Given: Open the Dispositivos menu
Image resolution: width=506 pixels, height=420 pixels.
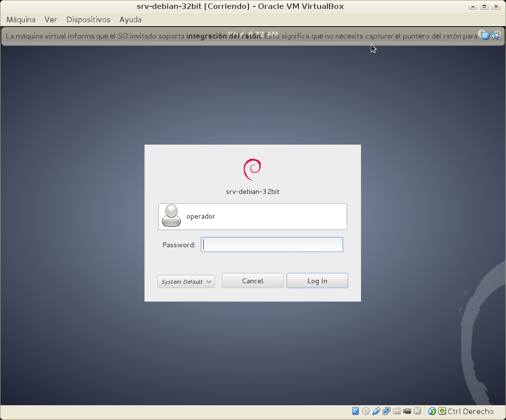Looking at the screenshot, I should pyautogui.click(x=88, y=20).
